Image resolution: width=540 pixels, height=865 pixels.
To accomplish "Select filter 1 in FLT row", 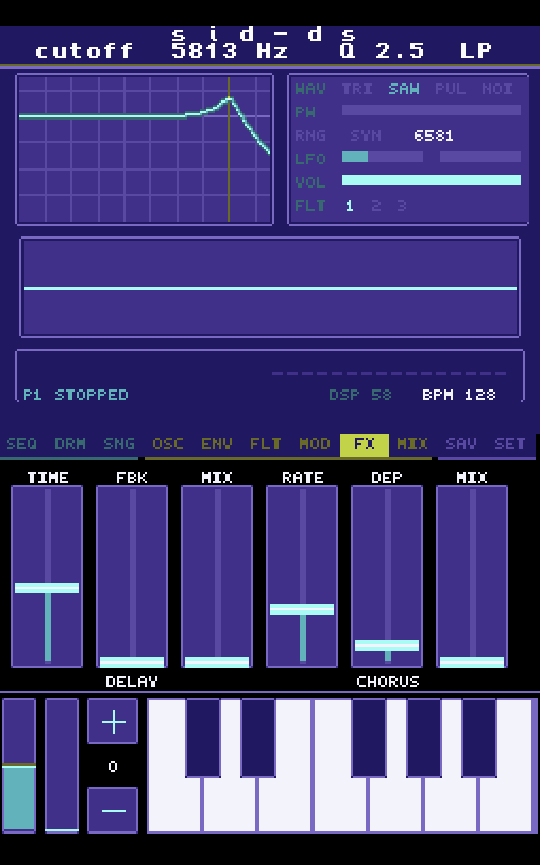I will [x=350, y=206].
